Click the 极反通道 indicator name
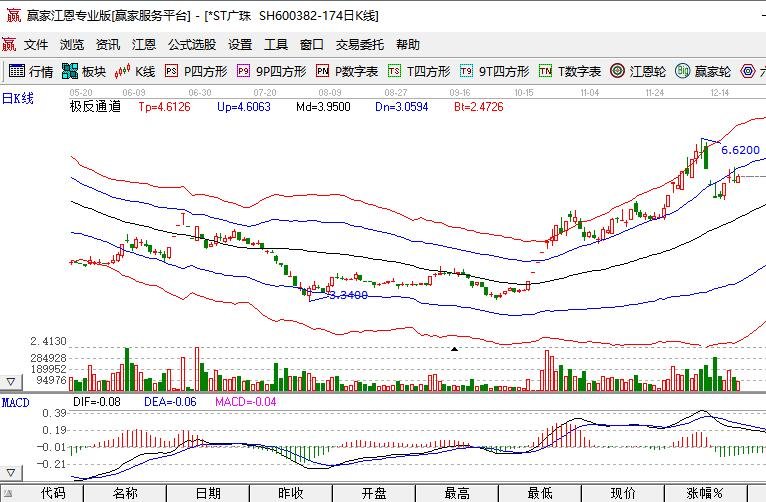 pyautogui.click(x=95, y=106)
